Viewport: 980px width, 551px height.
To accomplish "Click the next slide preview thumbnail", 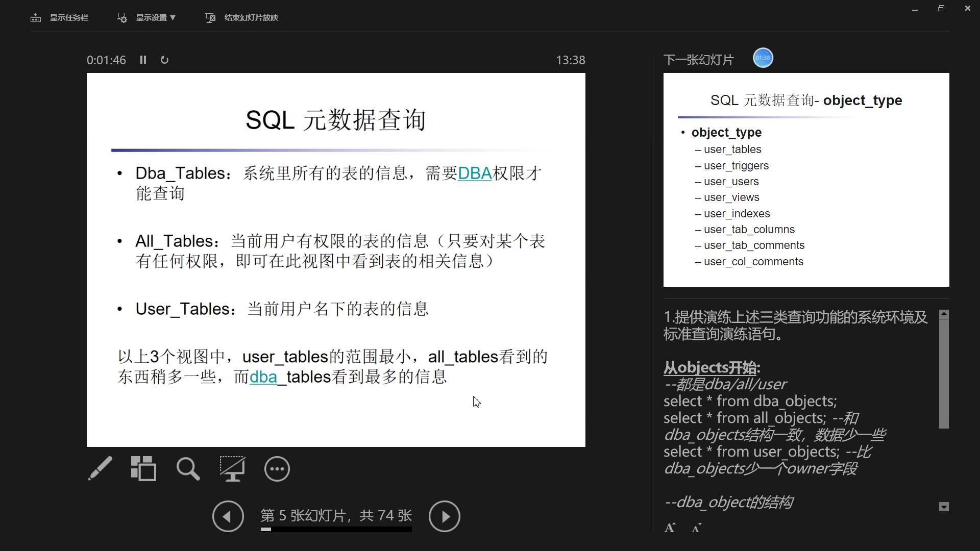I will (806, 180).
